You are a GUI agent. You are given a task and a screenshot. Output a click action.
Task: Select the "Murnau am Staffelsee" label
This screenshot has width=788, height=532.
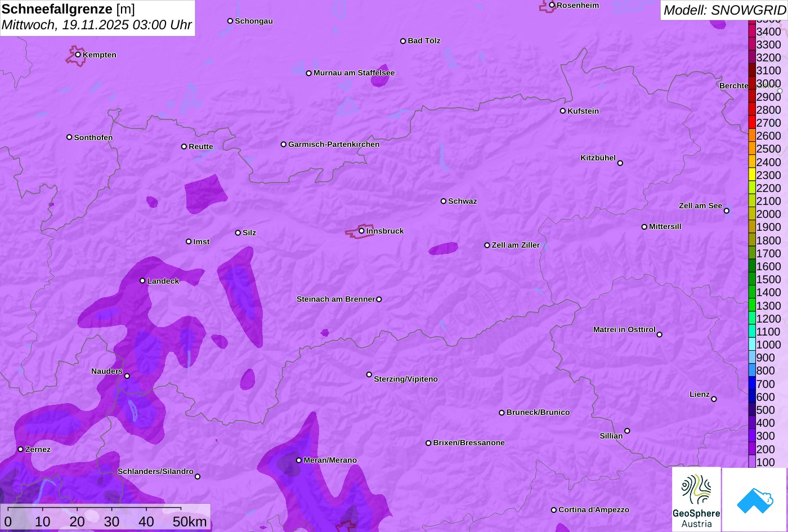pos(354,73)
